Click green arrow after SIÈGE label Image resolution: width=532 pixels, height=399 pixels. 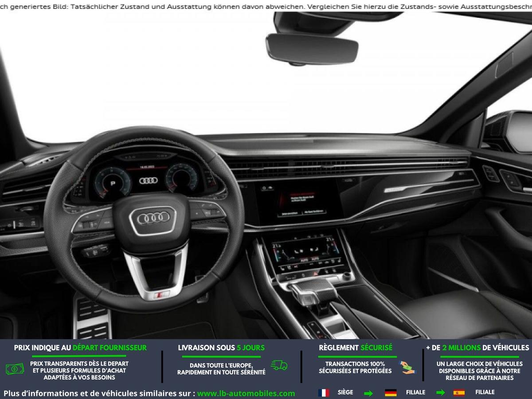368,393
